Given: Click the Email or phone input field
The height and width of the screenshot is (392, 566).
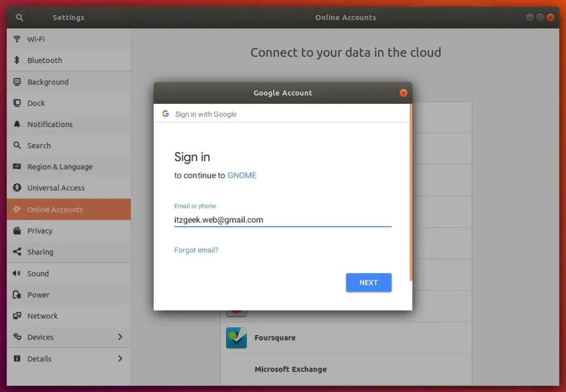Looking at the screenshot, I should coord(282,220).
